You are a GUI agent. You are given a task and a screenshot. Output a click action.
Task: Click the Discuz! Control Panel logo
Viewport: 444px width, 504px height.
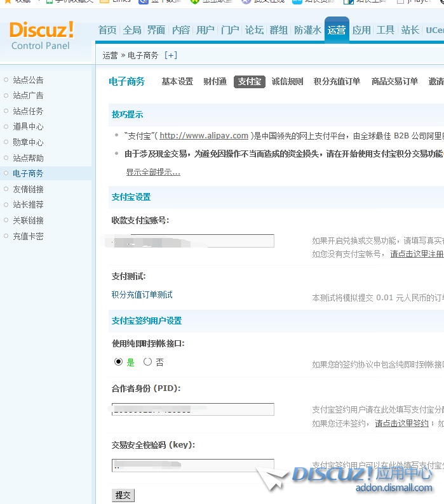pyautogui.click(x=41, y=36)
